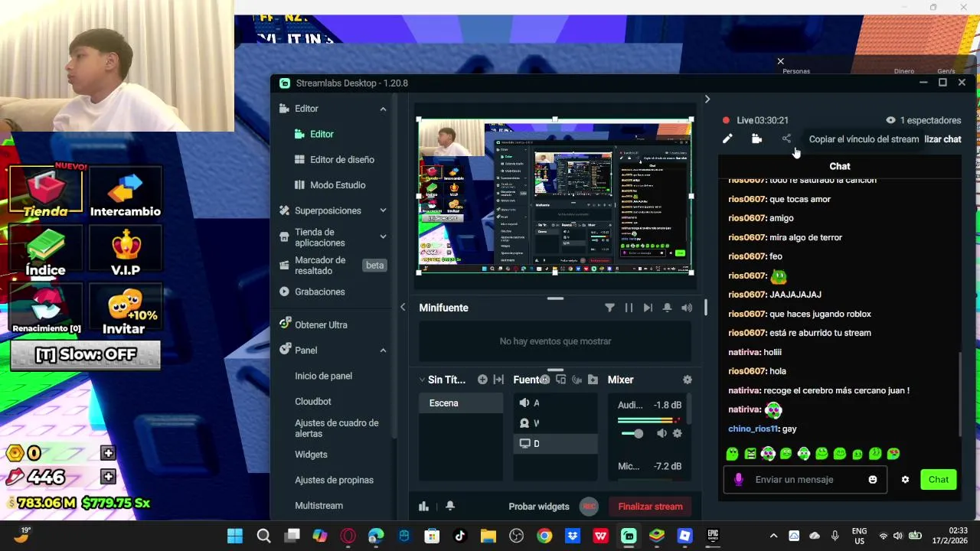Open the Audio channel settings gear
Screen dimensions: 980x551
tap(677, 433)
